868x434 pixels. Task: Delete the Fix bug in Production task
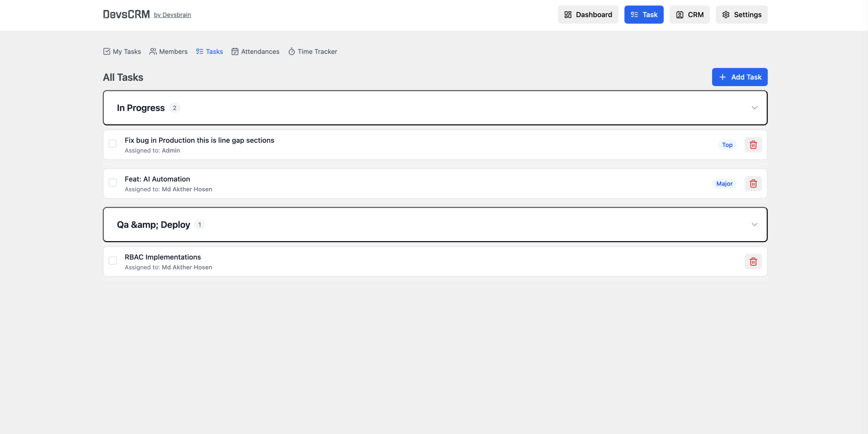pyautogui.click(x=753, y=145)
